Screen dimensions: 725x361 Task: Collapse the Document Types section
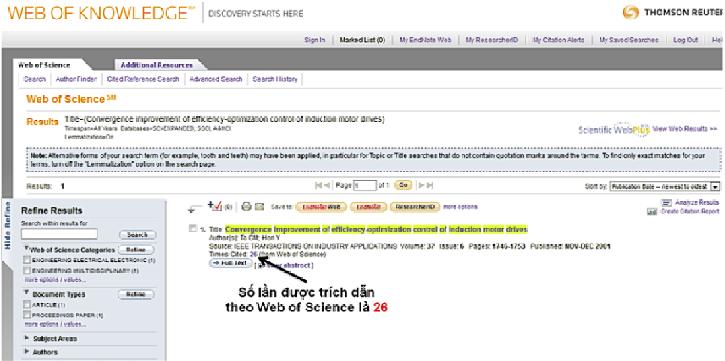click(x=26, y=293)
